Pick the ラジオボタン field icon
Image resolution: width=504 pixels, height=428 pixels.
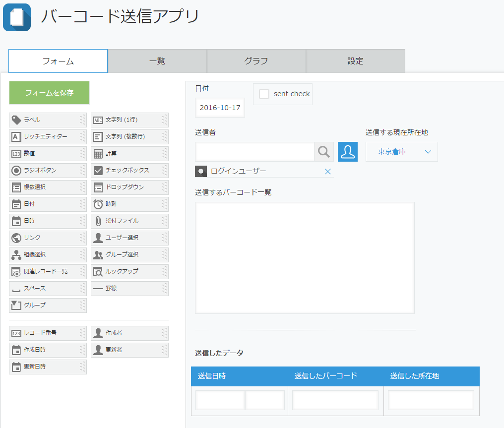(x=16, y=171)
